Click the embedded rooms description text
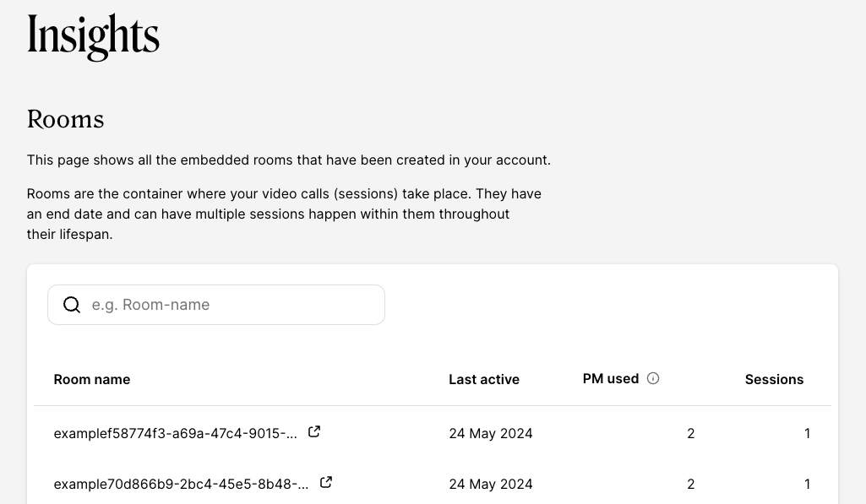 pyautogui.click(x=288, y=160)
